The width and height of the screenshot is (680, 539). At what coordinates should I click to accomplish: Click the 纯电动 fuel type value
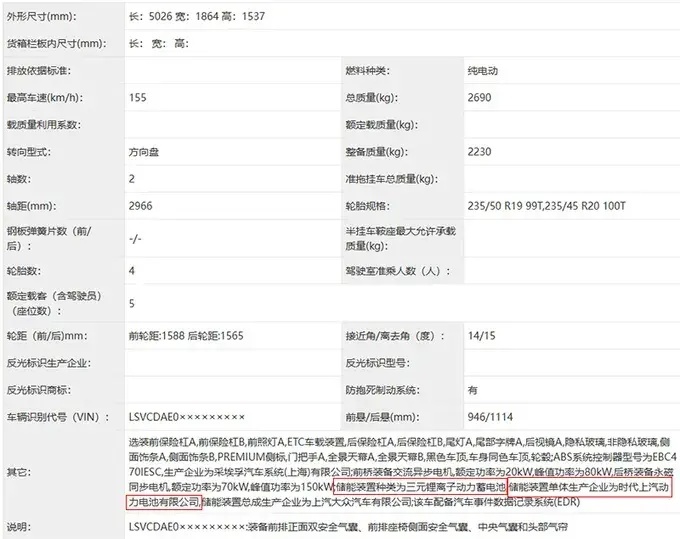pyautogui.click(x=482, y=71)
